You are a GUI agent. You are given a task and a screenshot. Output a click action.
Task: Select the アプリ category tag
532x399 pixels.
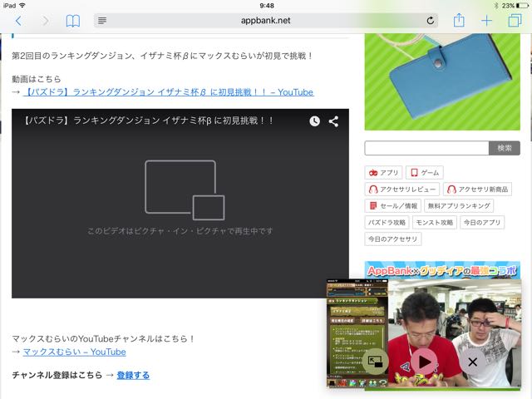pos(383,173)
